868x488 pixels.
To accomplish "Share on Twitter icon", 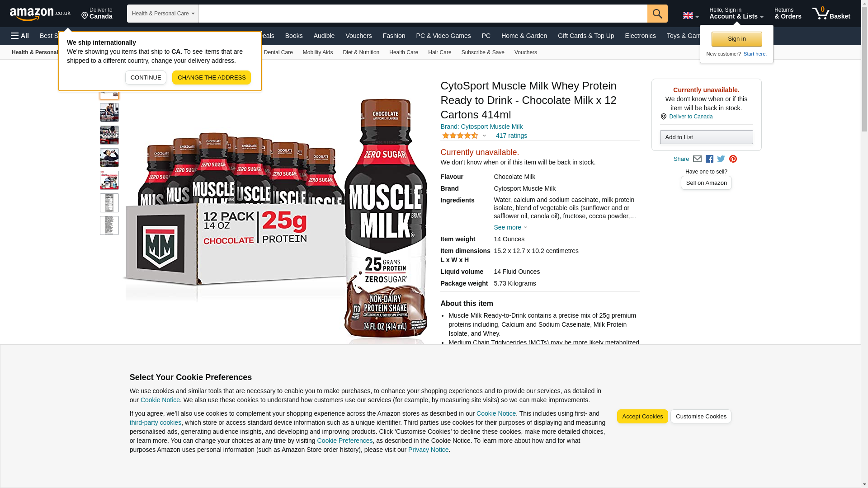I will pos(721,159).
